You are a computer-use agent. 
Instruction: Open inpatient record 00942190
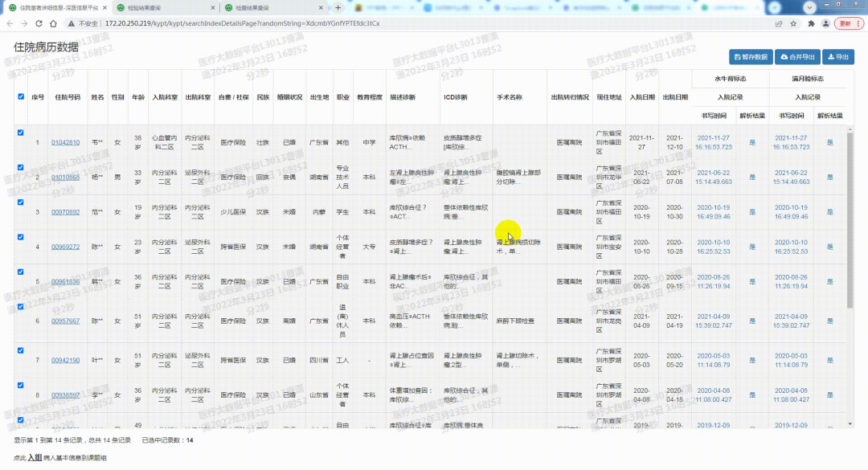pyautogui.click(x=65, y=361)
